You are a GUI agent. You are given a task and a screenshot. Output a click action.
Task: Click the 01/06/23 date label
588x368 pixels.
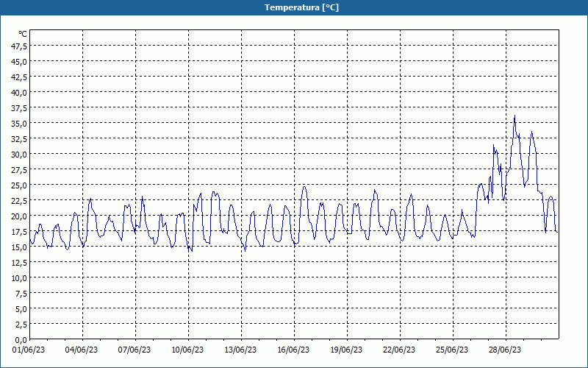point(29,350)
